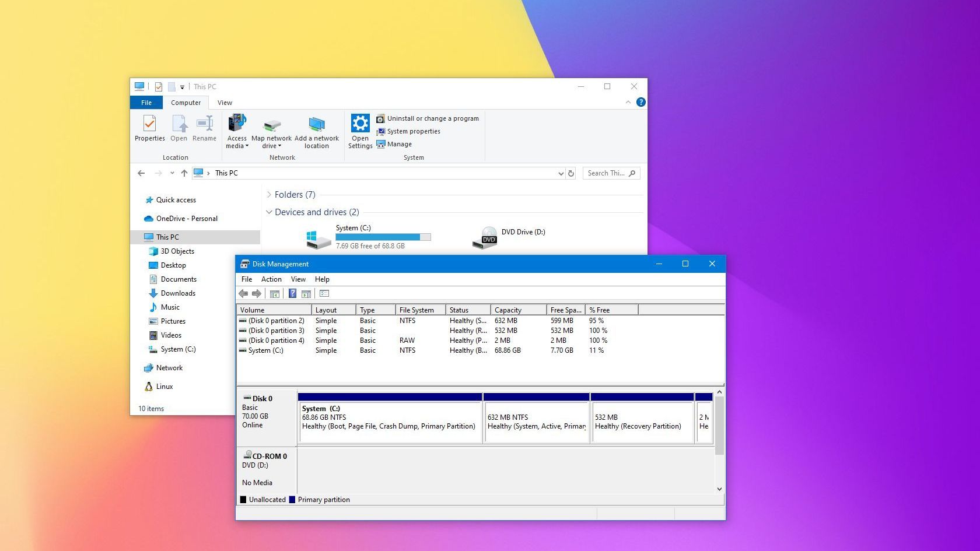
Task: Click the quick access toolbar Properties checkmark icon
Action: (158, 87)
